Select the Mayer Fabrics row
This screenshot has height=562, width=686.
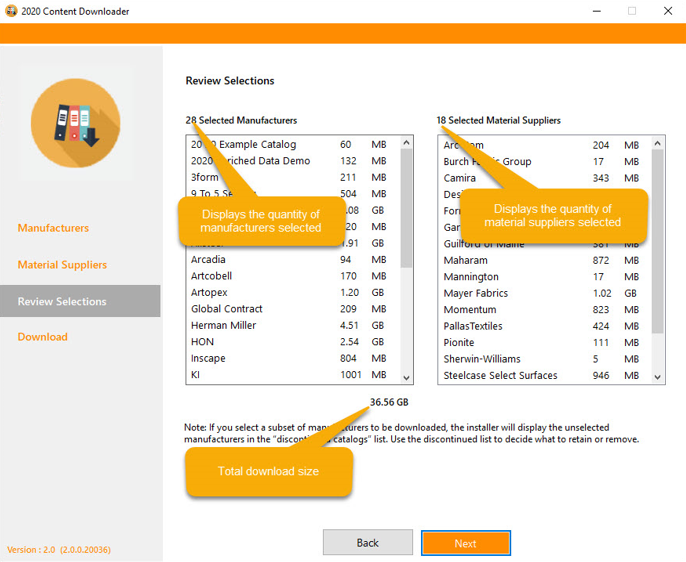point(545,293)
